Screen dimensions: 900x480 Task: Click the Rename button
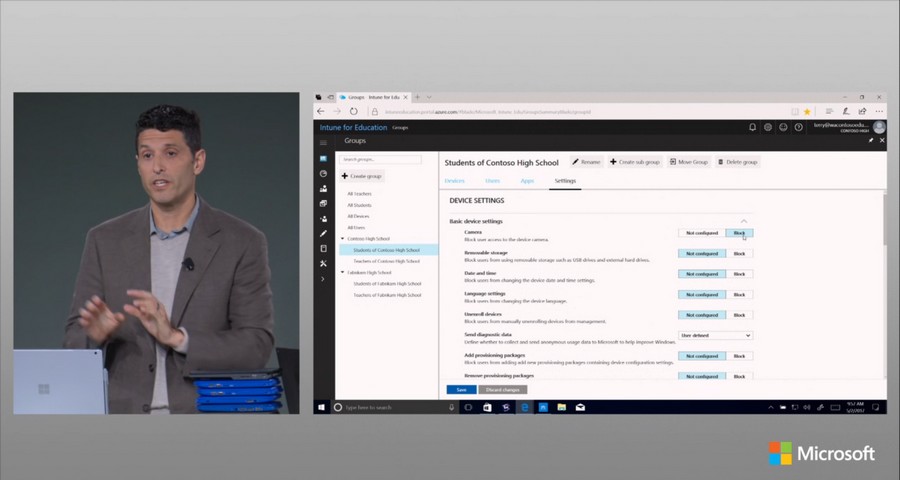point(586,162)
